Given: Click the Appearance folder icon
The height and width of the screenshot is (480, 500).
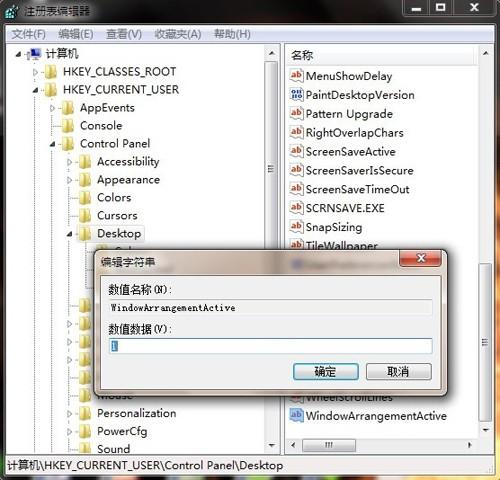Looking at the screenshot, I should (x=85, y=180).
